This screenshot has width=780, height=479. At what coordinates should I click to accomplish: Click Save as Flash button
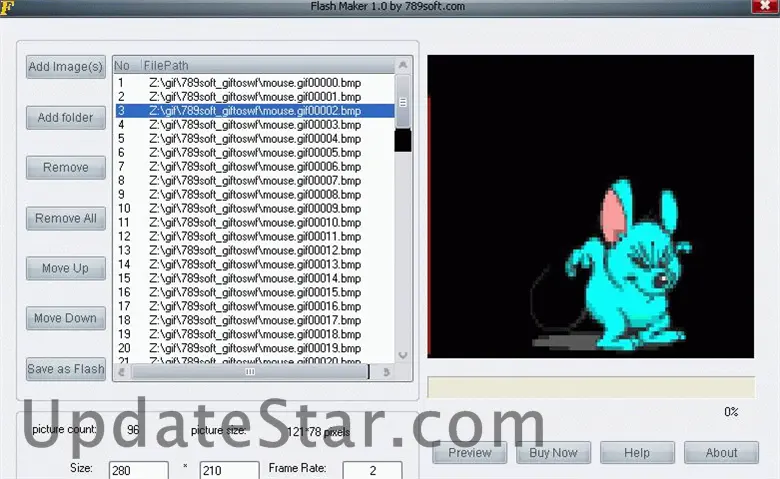coord(65,368)
